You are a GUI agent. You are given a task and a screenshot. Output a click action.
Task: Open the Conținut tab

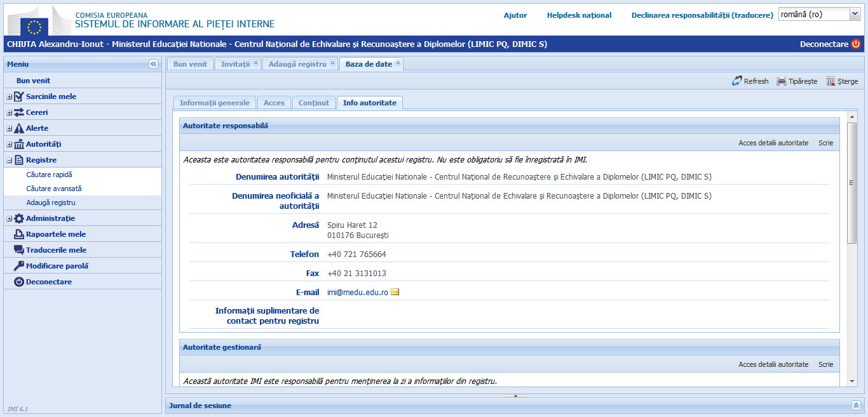click(x=313, y=102)
